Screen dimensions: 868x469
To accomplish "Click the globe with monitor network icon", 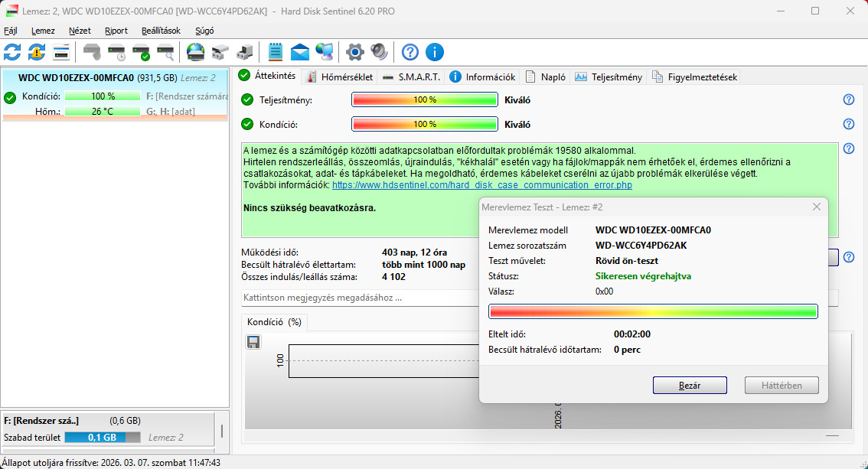I will coord(324,53).
